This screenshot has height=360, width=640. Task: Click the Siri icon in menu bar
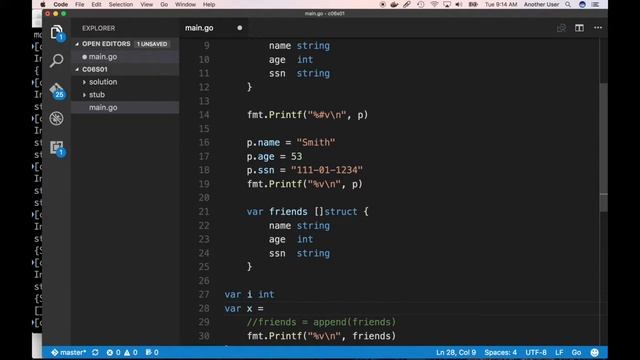coord(582,4)
